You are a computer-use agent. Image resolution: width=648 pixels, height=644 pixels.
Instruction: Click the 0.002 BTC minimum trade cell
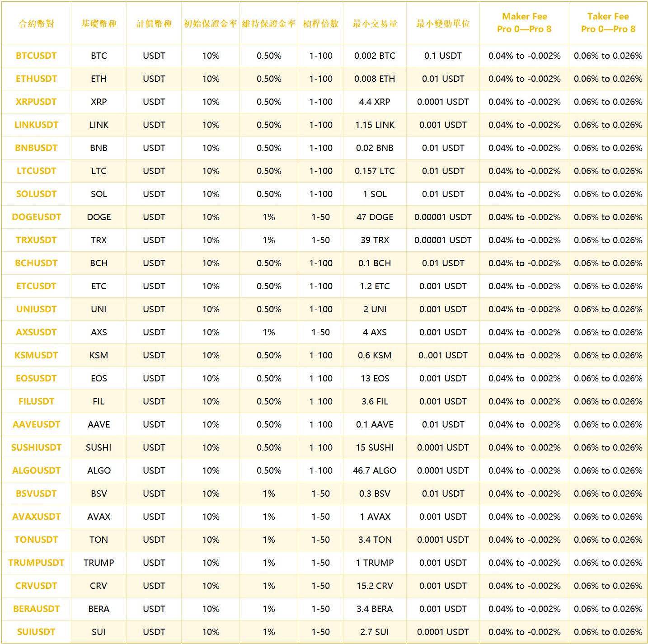pyautogui.click(x=375, y=56)
